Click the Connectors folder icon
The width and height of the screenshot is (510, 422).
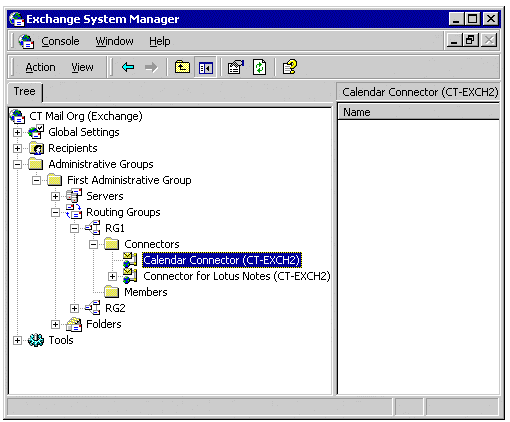[x=112, y=244]
